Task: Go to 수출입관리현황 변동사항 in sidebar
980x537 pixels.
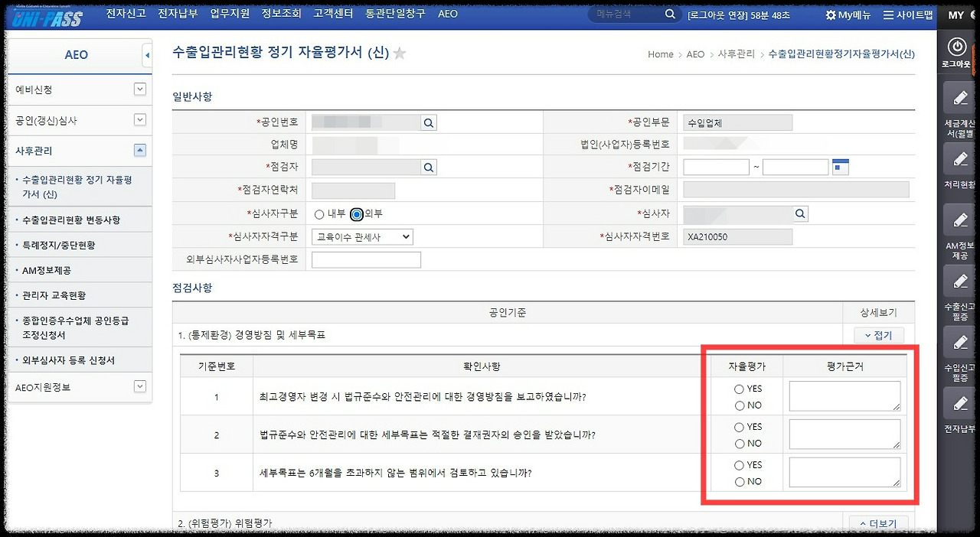Action: click(x=71, y=220)
